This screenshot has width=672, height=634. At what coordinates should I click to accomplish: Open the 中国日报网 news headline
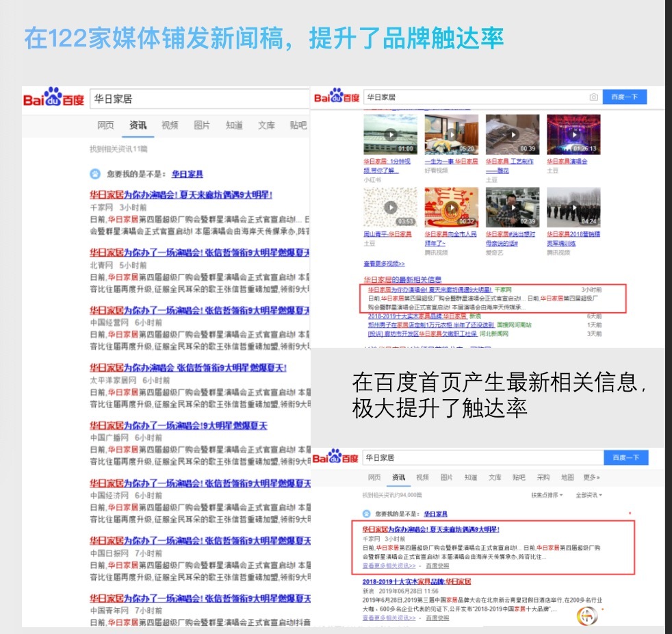[200, 541]
